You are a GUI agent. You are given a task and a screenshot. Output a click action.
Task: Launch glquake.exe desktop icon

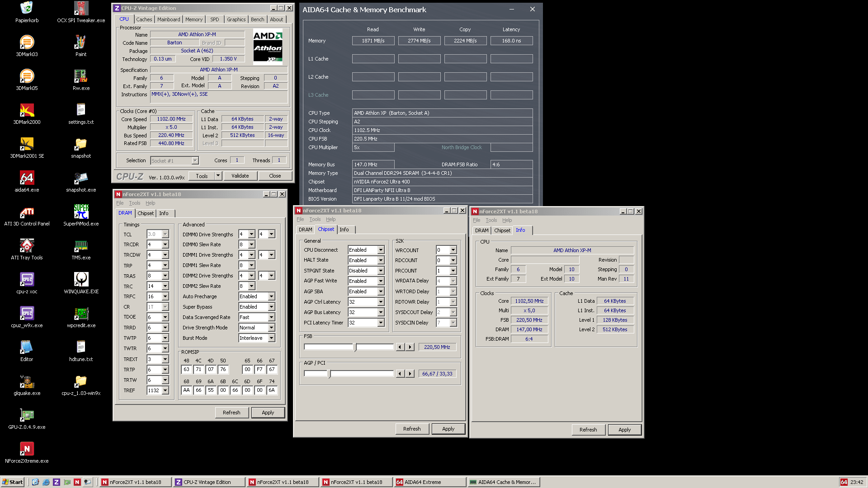coord(27,385)
